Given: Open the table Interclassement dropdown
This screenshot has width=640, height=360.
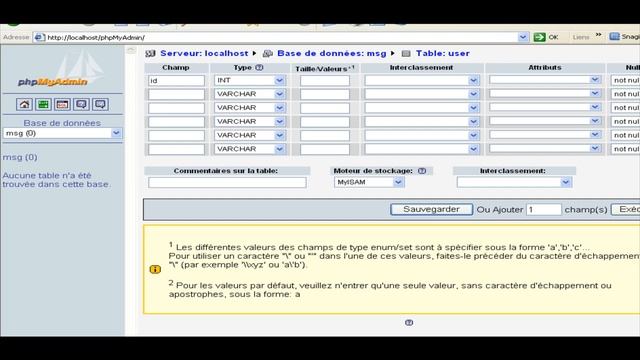Looking at the screenshot, I should pyautogui.click(x=514, y=182).
